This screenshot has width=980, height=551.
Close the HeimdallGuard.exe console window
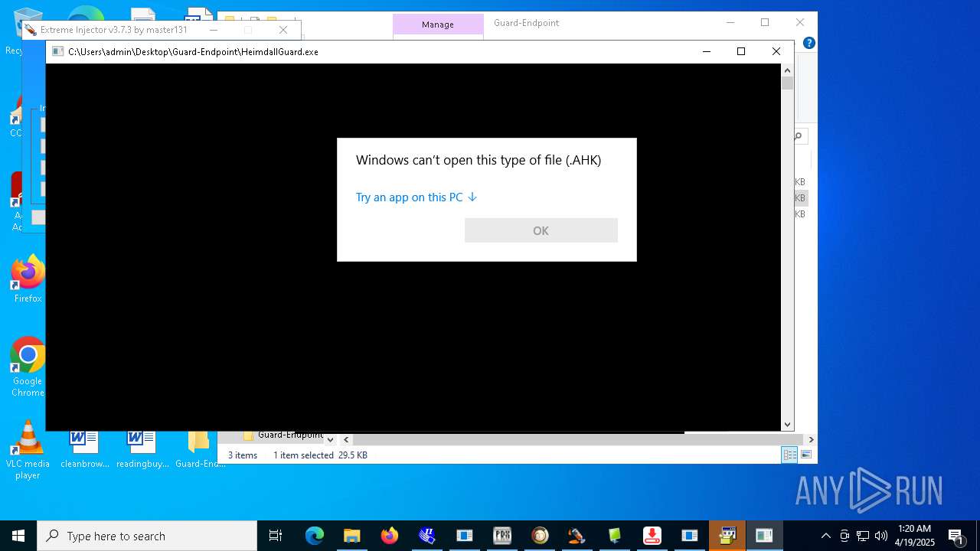click(776, 51)
